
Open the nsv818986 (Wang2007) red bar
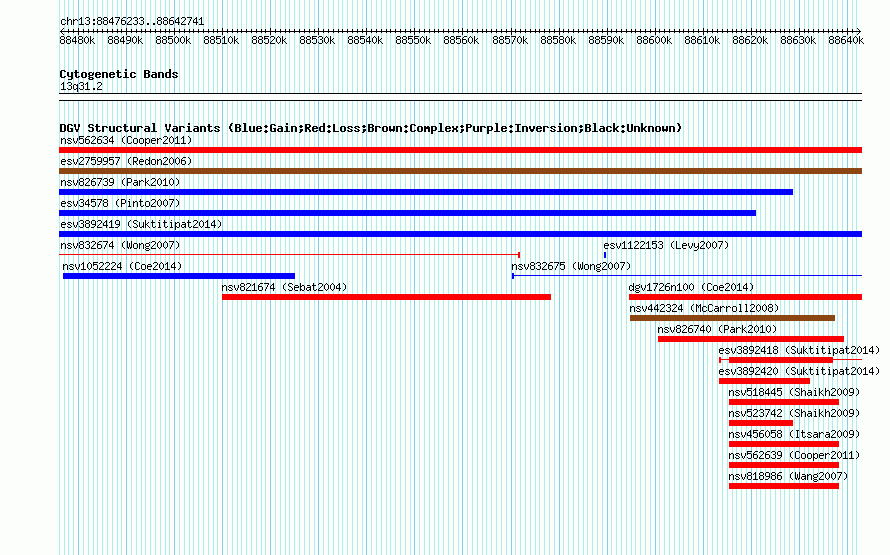coord(784,486)
